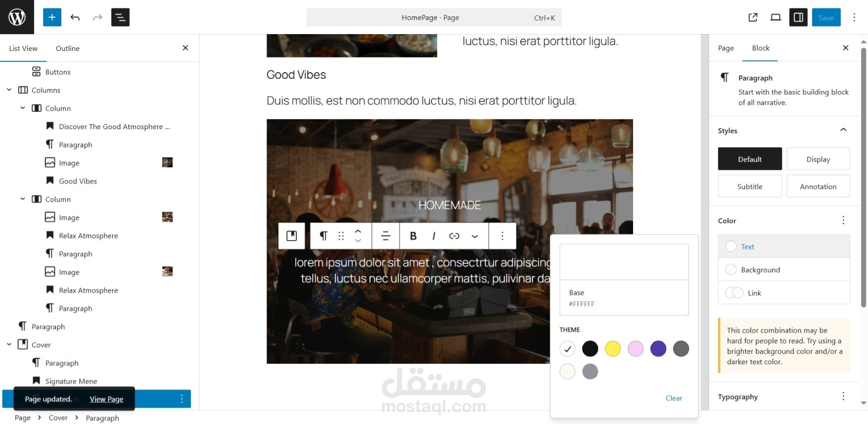Image resolution: width=868 pixels, height=424 pixels.
Task: Collapse the Columns block in list
Action: [x=9, y=90]
